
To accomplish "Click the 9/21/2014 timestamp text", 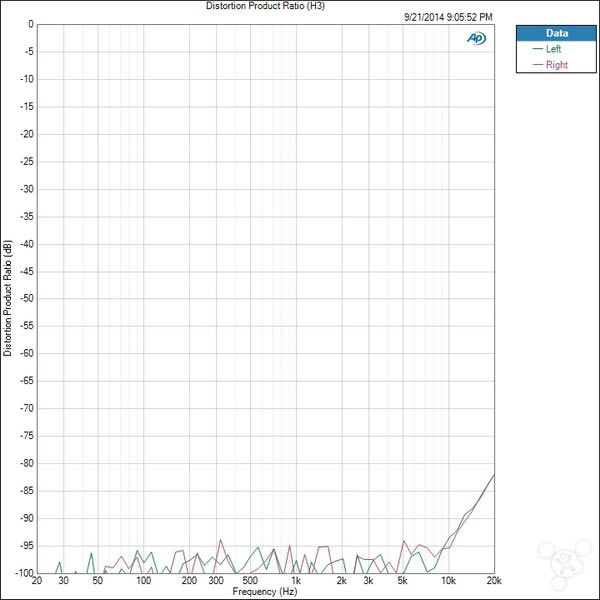I will coord(448,17).
